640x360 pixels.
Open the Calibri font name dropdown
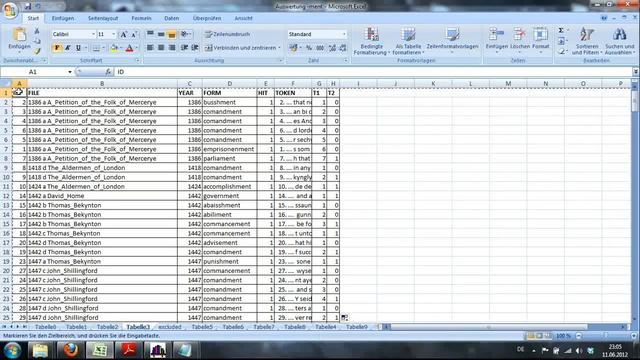93,34
